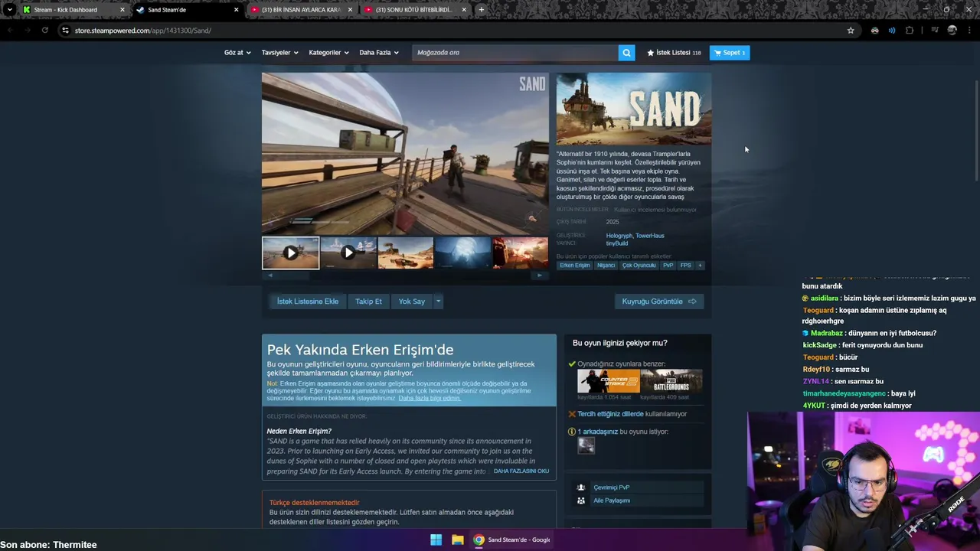Open the TowerHaus developer link
This screenshot has width=980, height=551.
pyautogui.click(x=650, y=236)
